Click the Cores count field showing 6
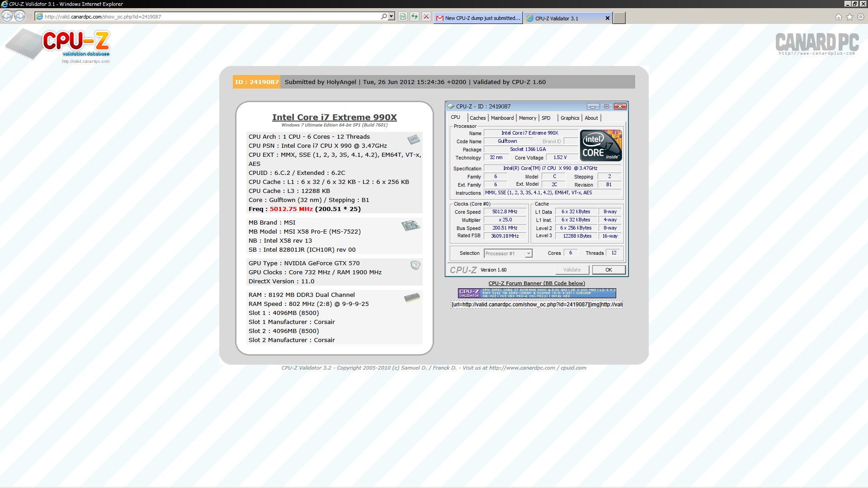868x488 pixels. (x=571, y=253)
